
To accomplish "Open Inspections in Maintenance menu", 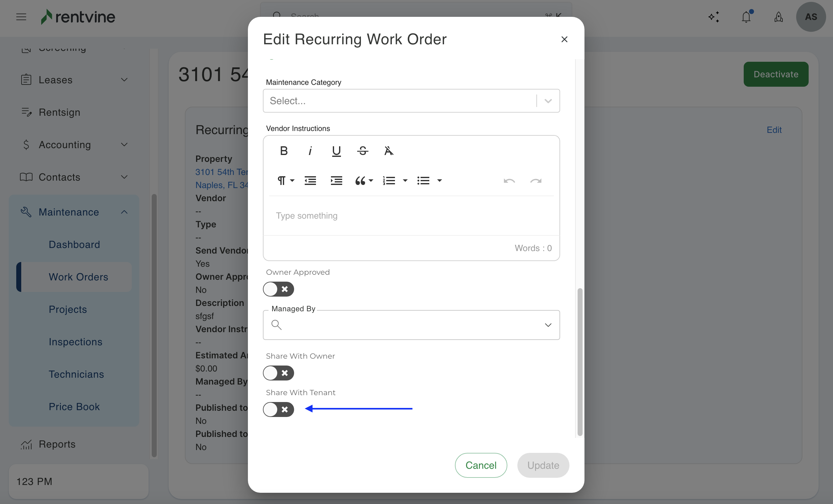I will (75, 342).
